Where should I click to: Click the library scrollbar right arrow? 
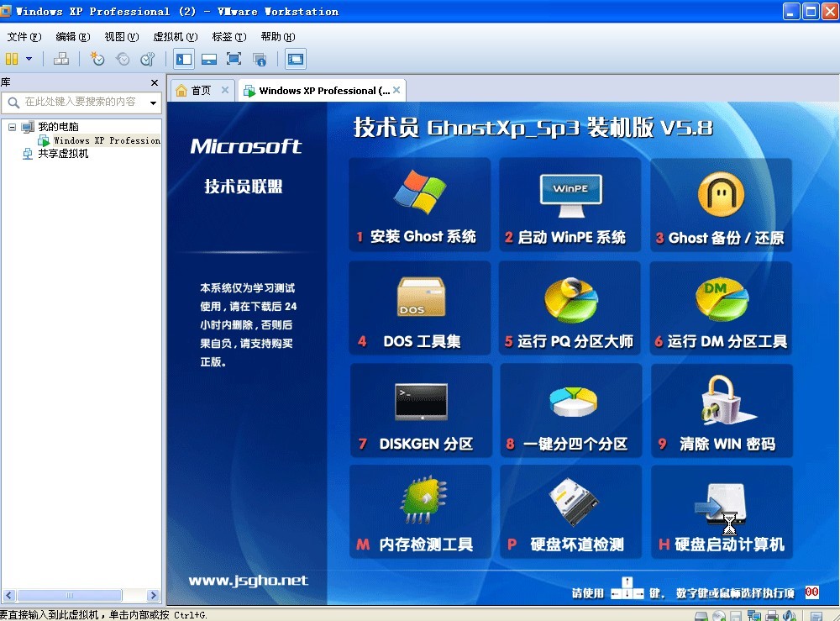click(x=153, y=595)
